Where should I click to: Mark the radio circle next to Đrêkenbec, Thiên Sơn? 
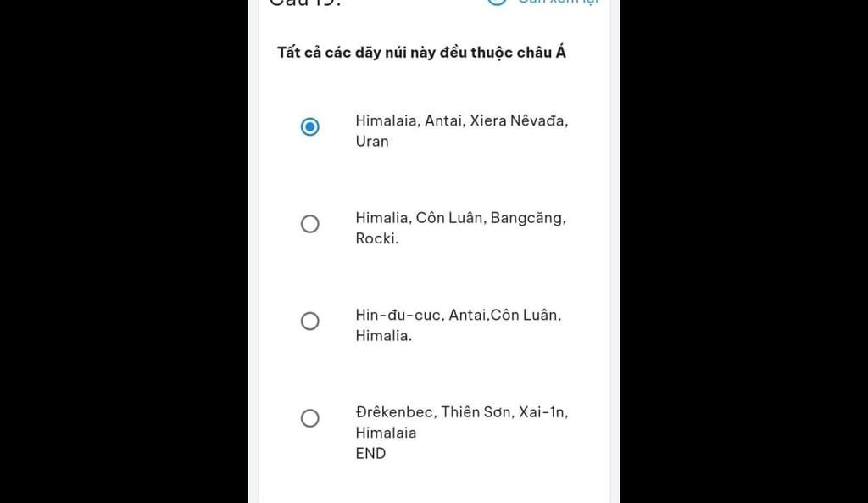tap(310, 418)
